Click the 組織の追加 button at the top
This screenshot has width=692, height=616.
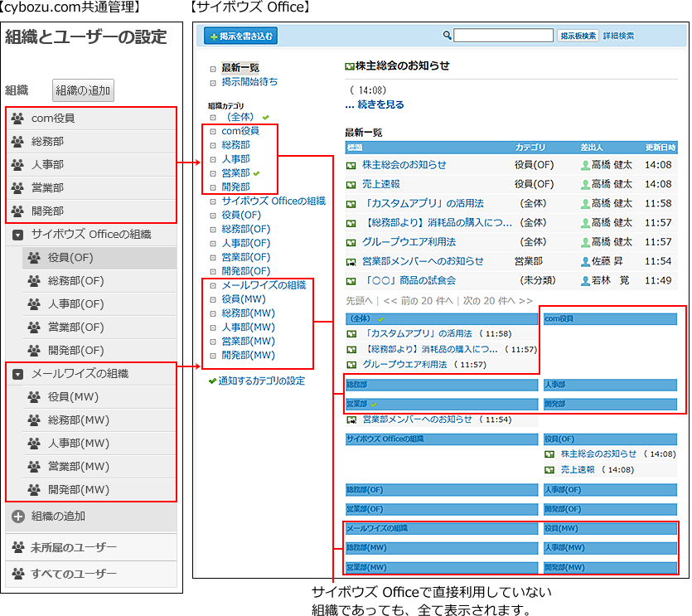point(83,90)
